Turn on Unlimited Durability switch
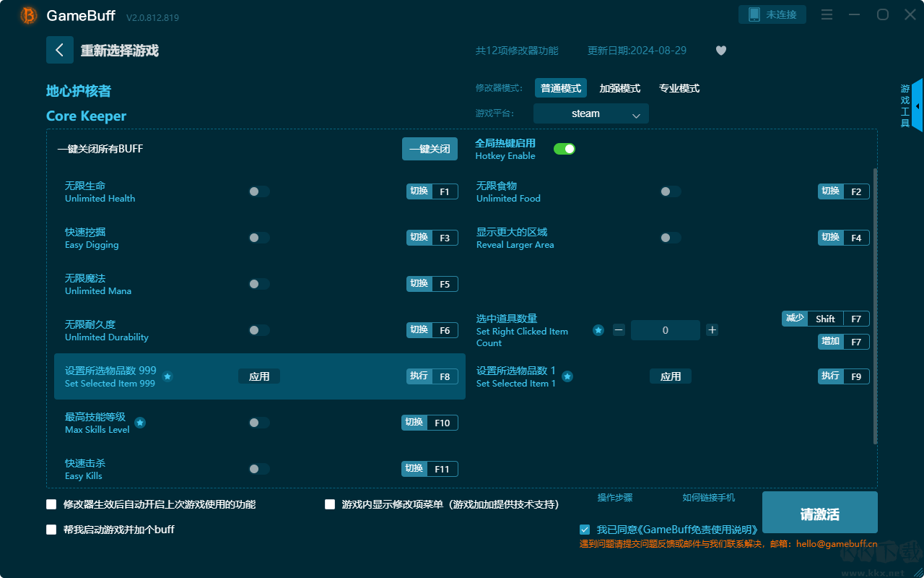 [x=259, y=330]
